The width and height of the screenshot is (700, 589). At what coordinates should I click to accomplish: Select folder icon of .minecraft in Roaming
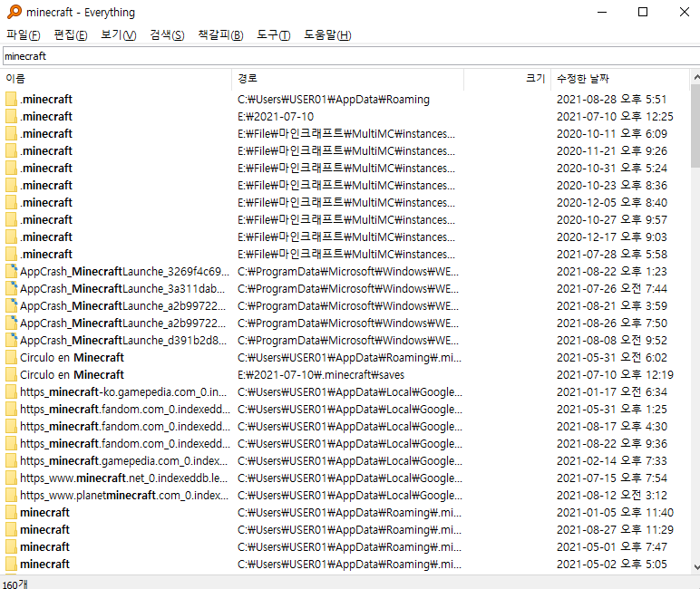[x=11, y=99]
